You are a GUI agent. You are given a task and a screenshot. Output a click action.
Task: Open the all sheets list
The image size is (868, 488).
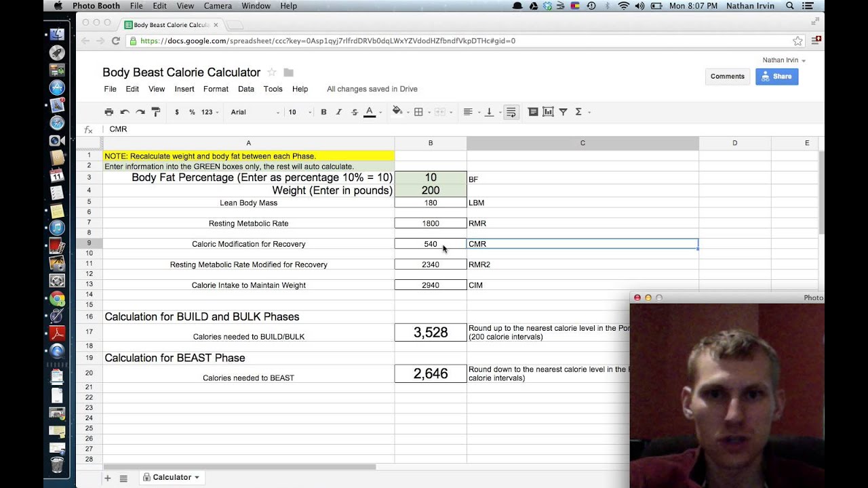pos(123,478)
